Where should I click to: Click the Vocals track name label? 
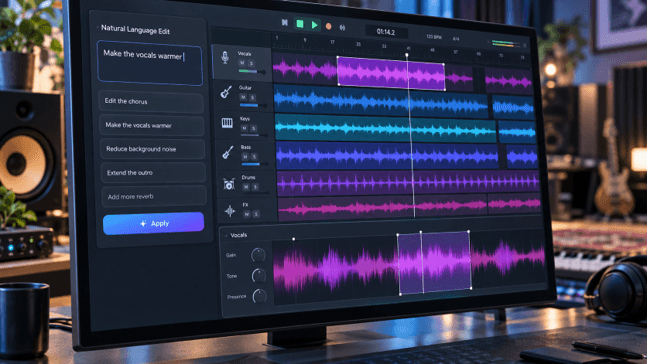[x=244, y=54]
